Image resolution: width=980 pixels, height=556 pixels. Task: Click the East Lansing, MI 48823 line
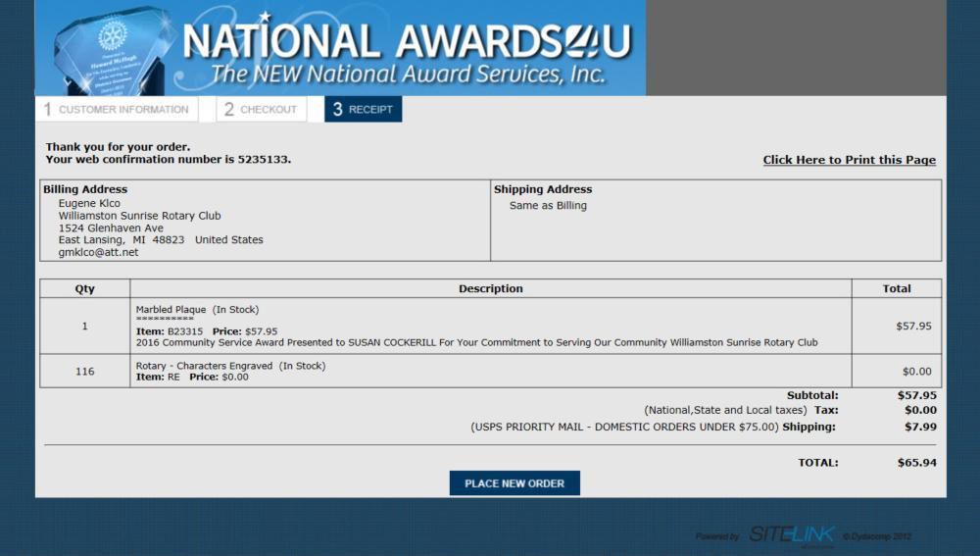(x=161, y=239)
